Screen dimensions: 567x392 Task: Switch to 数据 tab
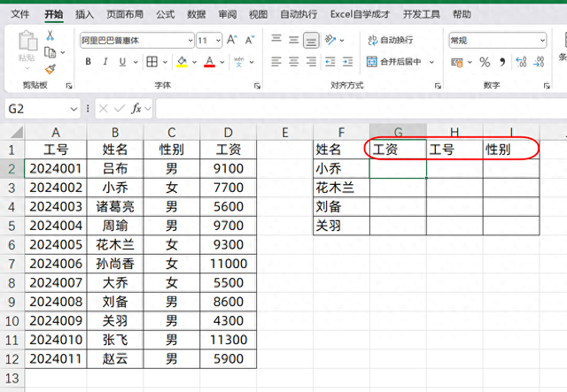(196, 14)
